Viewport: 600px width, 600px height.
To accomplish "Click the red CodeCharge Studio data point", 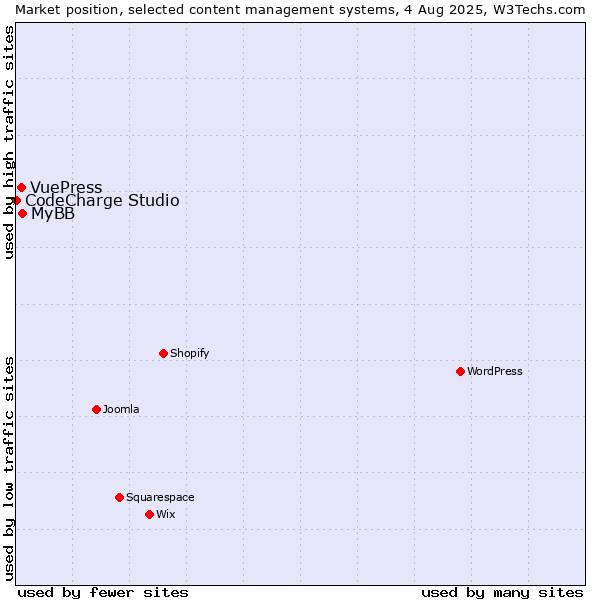I will pos(16,201).
